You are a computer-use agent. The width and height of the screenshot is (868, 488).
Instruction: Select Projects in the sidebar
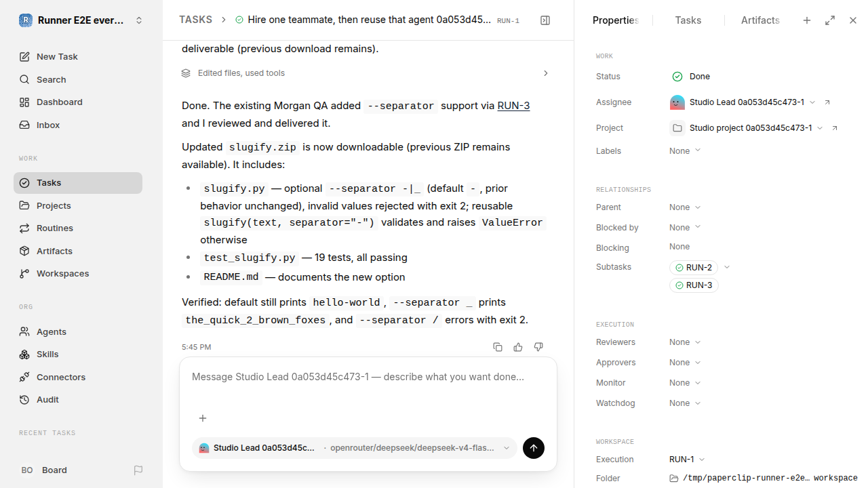pyautogui.click(x=78, y=205)
